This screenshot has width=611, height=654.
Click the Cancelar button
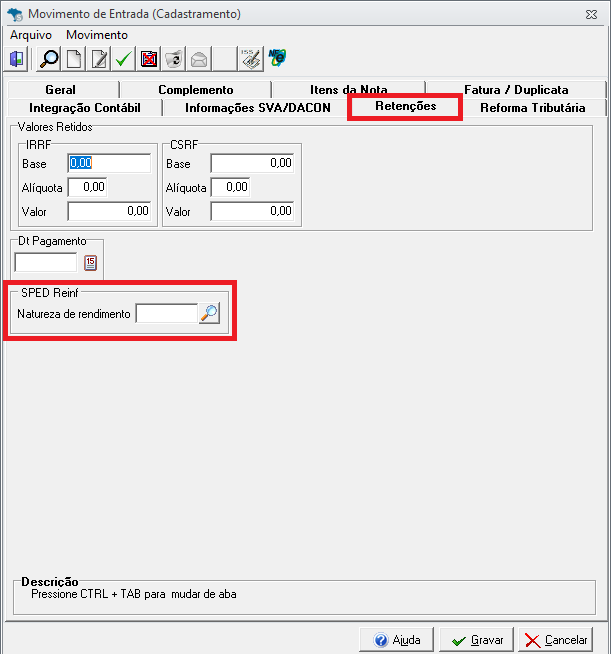556,640
